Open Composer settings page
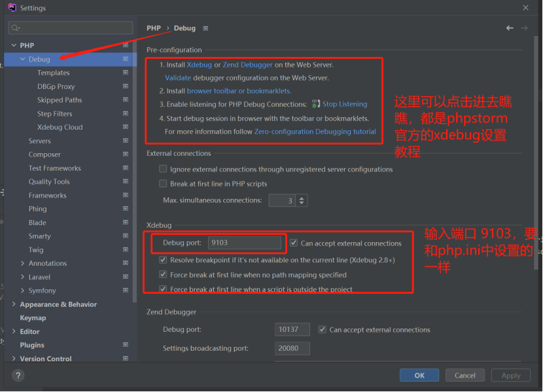The height and width of the screenshot is (392, 543). coord(44,154)
